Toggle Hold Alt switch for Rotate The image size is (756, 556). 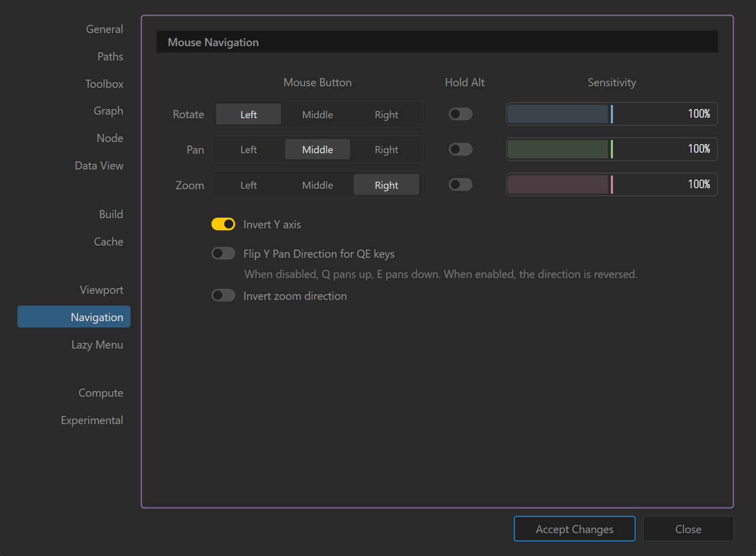[x=460, y=114]
